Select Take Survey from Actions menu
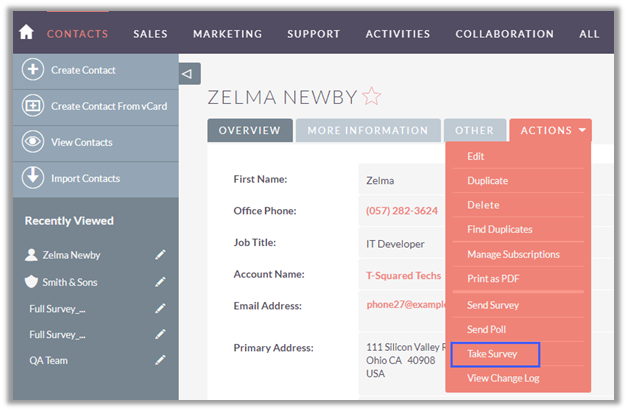 [x=493, y=354]
